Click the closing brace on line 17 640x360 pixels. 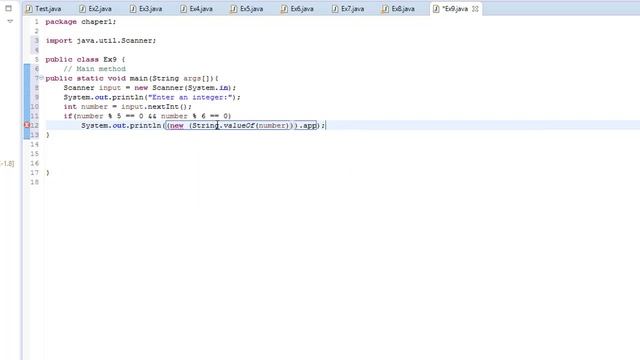(48, 173)
